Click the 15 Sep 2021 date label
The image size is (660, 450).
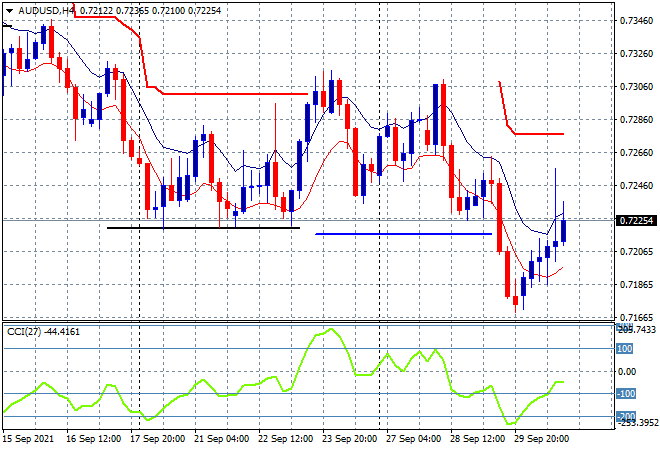[x=29, y=439]
